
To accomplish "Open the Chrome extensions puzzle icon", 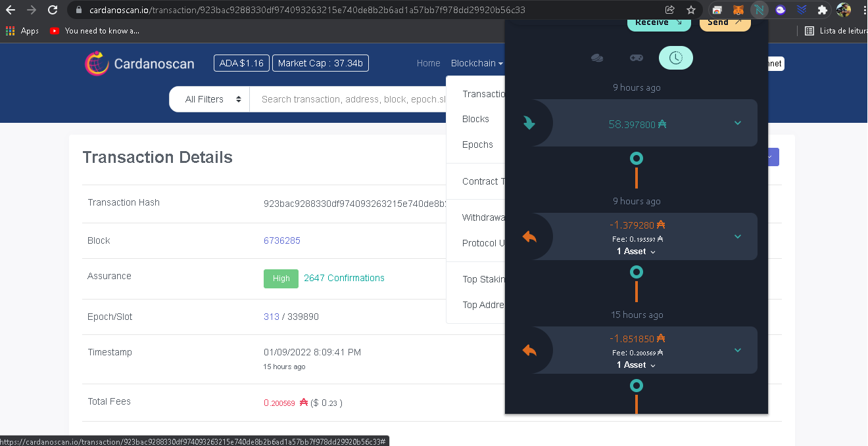I will [x=823, y=9].
